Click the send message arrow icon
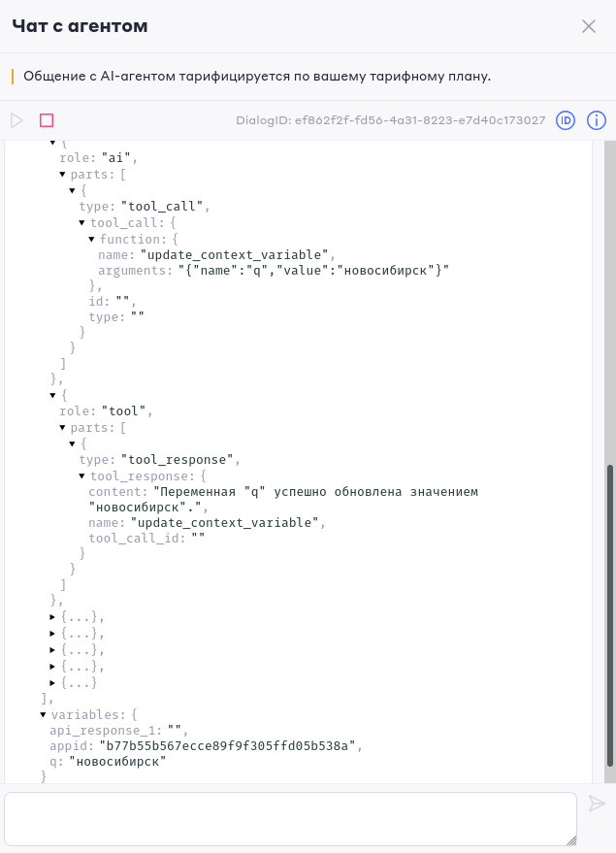 click(x=597, y=804)
